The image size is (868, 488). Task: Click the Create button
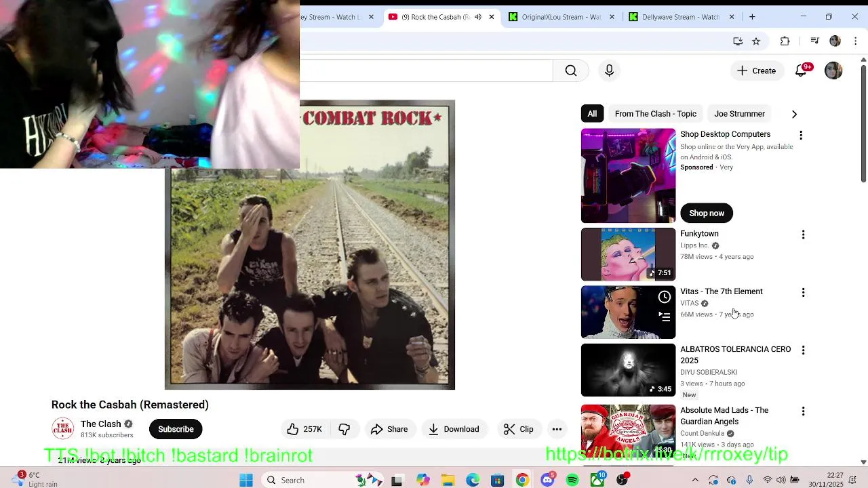tap(756, 70)
